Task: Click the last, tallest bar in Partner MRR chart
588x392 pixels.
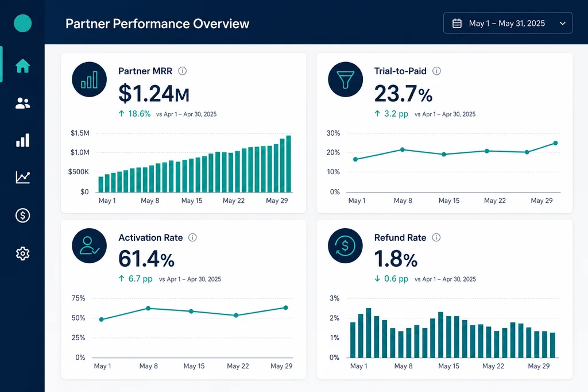Action: pos(288,164)
